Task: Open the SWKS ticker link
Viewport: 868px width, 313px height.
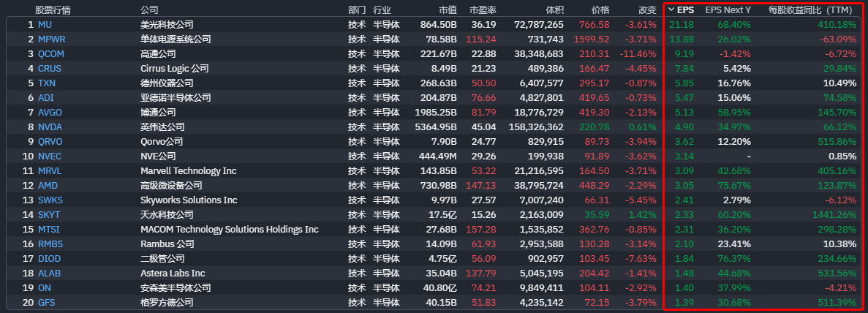Action: (x=51, y=200)
